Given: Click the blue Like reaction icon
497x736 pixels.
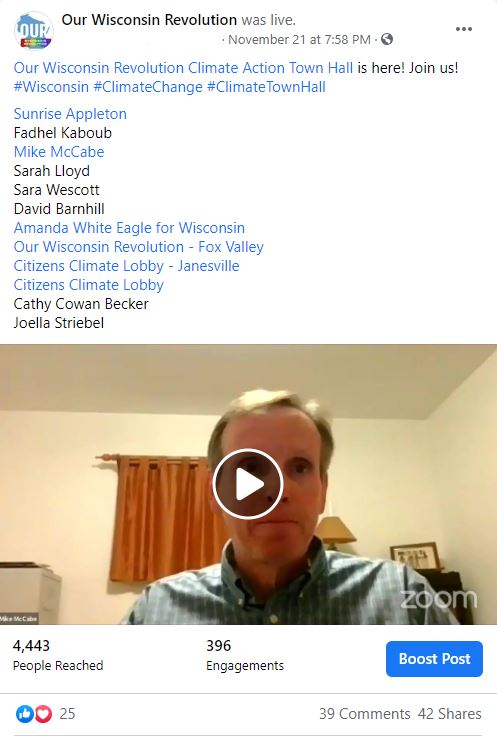Looking at the screenshot, I should (x=24, y=714).
